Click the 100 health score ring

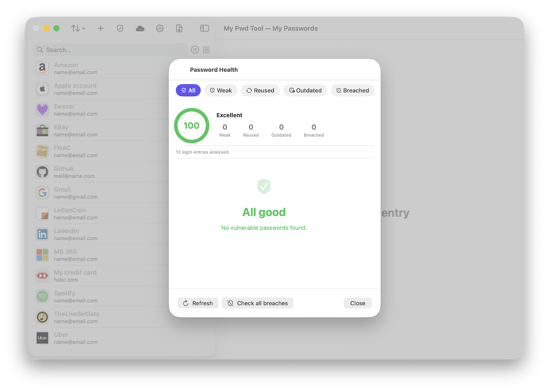click(191, 125)
